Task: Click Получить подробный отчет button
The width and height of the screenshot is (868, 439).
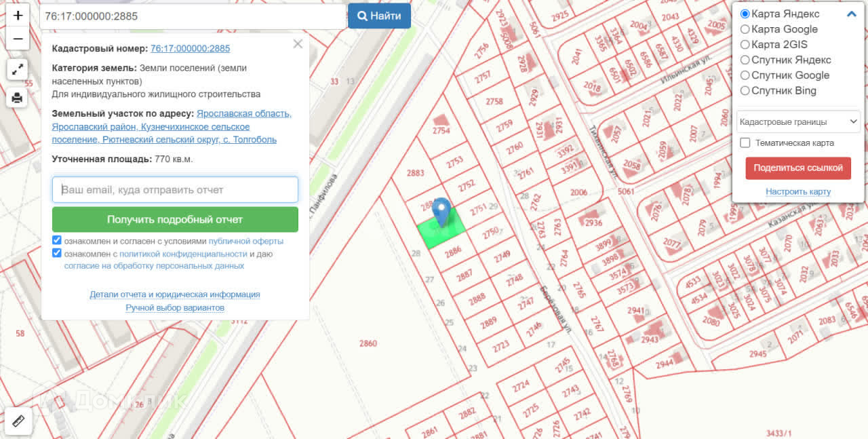Action: coord(175,220)
